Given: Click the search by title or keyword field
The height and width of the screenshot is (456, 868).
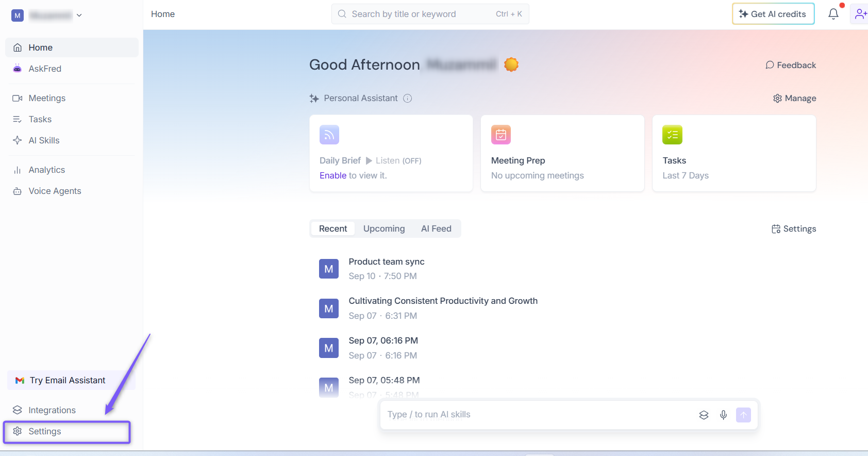Looking at the screenshot, I should tap(430, 14).
